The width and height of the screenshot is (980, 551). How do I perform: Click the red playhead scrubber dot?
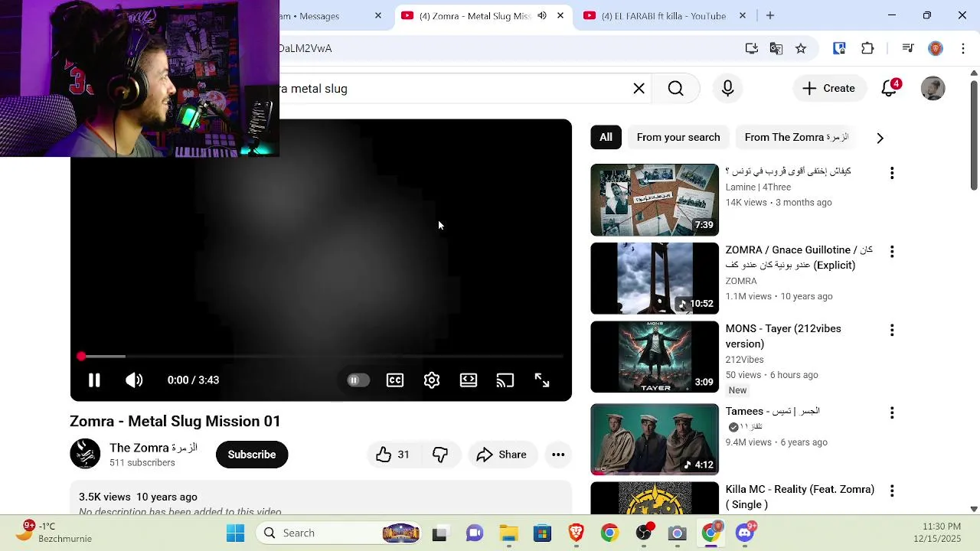[81, 357]
